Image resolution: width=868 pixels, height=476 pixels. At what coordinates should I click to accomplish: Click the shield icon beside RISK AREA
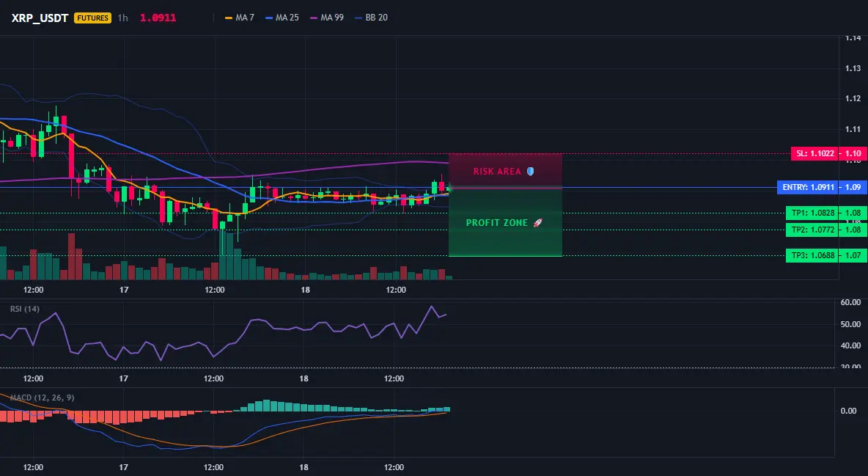[x=530, y=172]
